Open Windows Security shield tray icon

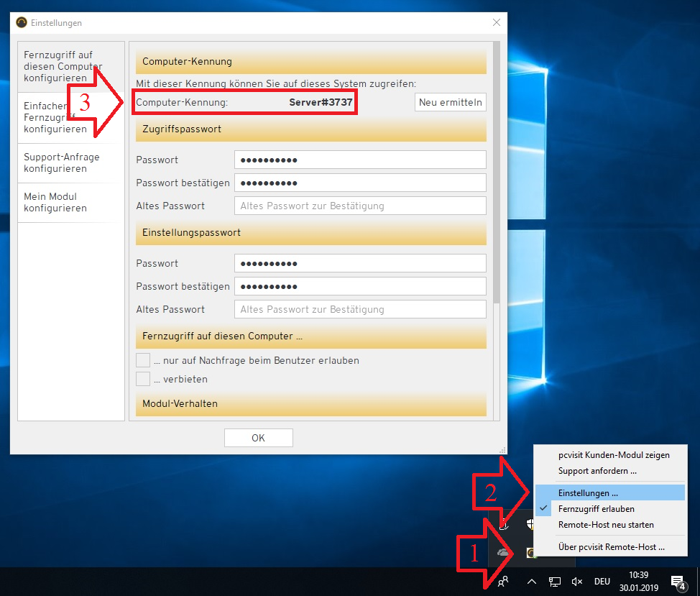(x=530, y=525)
